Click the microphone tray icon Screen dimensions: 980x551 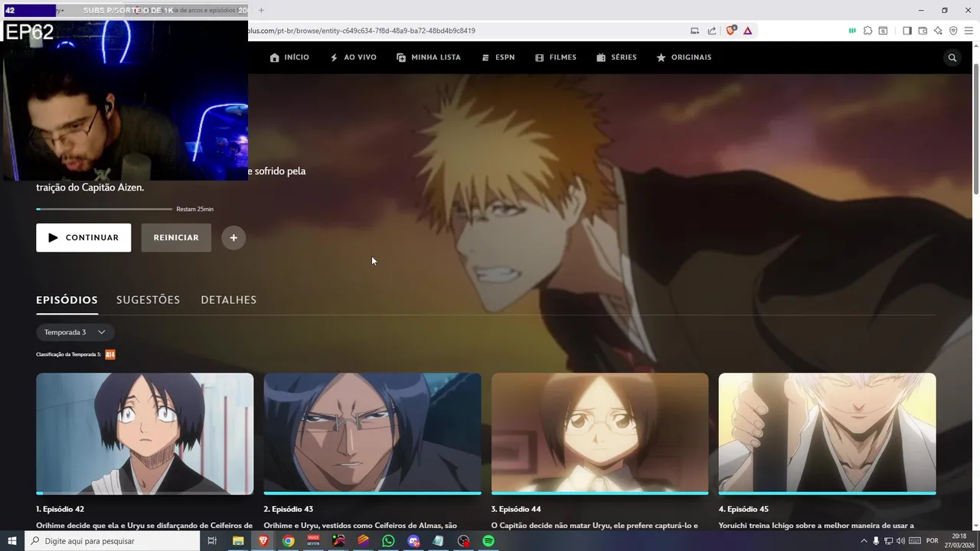(876, 541)
